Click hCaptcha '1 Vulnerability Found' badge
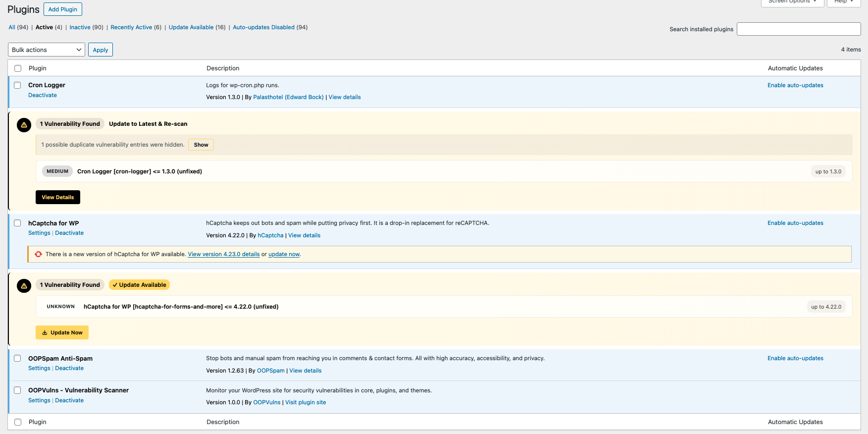This screenshot has width=868, height=434. point(70,285)
